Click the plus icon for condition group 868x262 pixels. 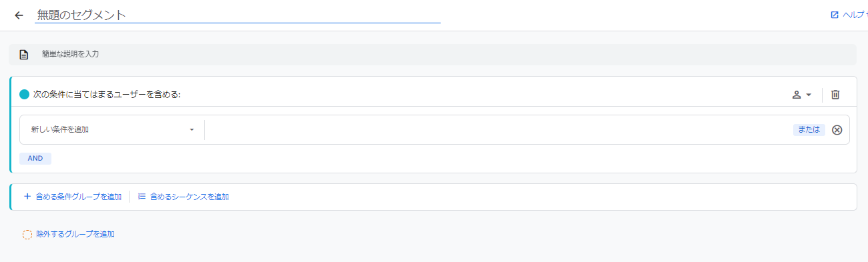point(27,197)
